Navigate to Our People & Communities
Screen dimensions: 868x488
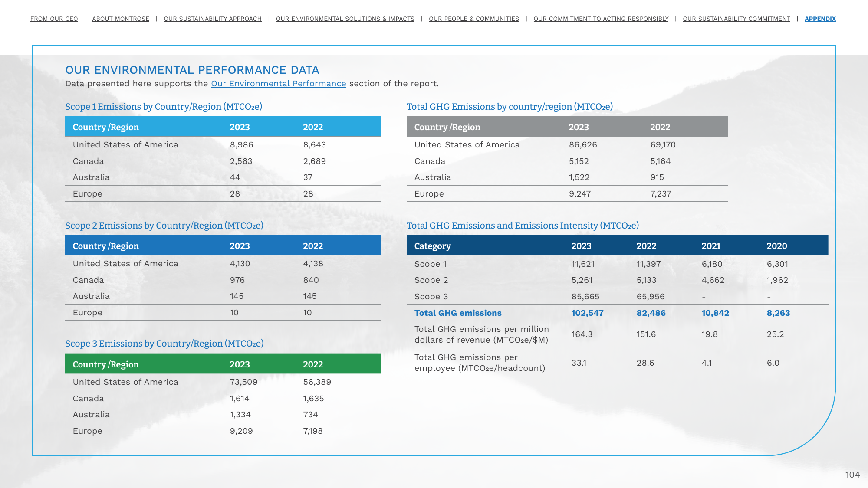pyautogui.click(x=474, y=19)
